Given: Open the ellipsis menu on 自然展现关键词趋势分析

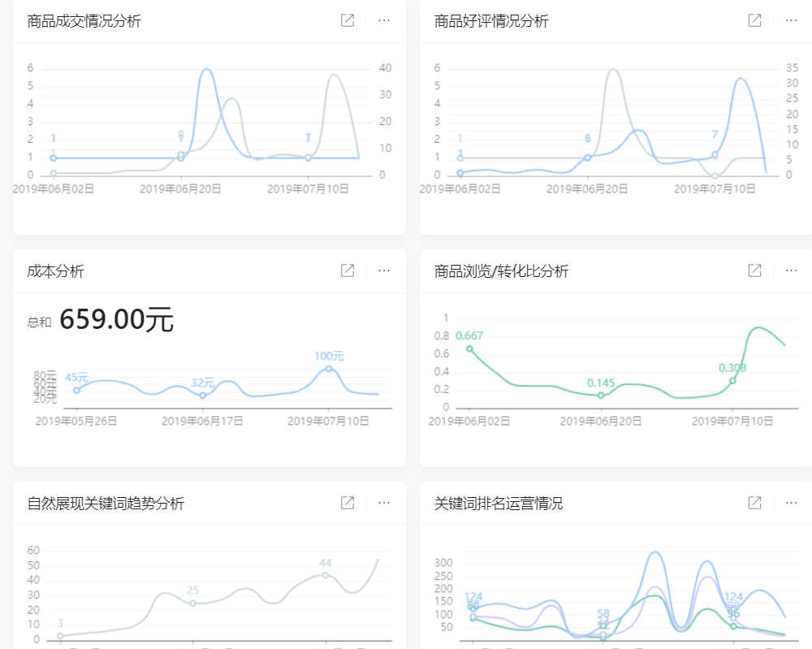Looking at the screenshot, I should coord(383,503).
